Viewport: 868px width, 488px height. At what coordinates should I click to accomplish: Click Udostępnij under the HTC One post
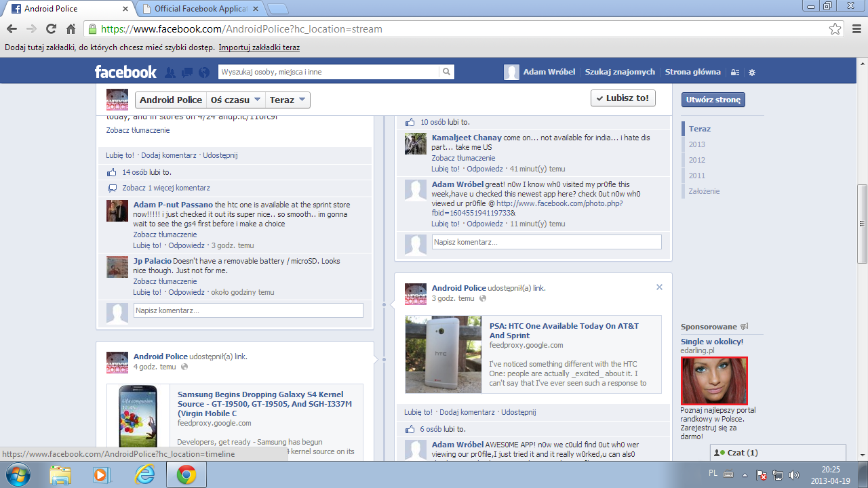pyautogui.click(x=519, y=412)
